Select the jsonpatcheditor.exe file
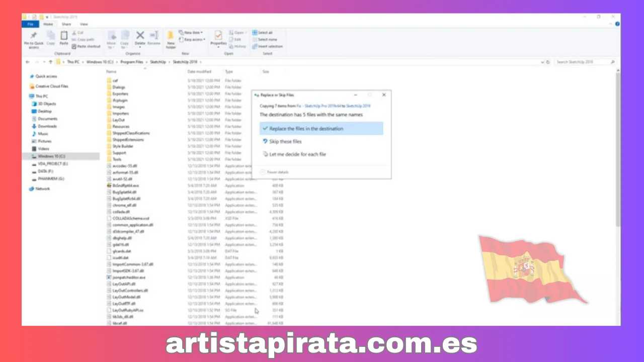644x362 pixels. [129, 278]
